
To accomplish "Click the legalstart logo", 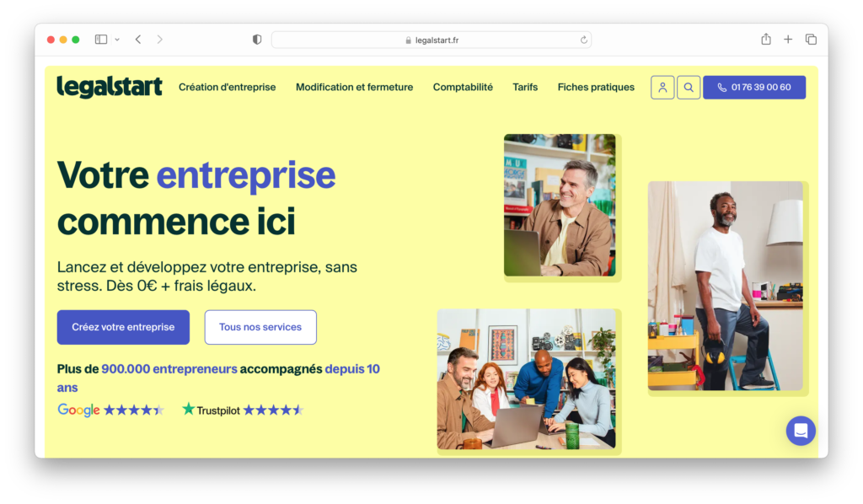I will click(x=110, y=87).
